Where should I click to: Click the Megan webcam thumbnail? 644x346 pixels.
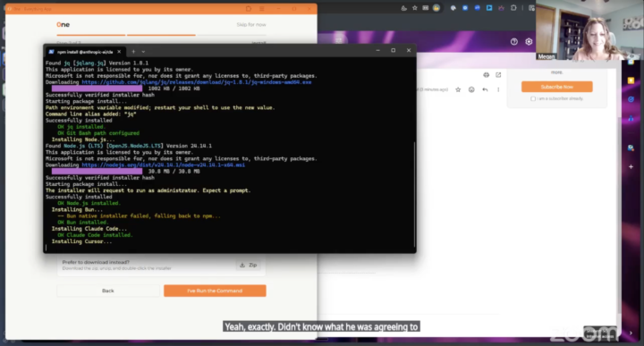click(589, 30)
